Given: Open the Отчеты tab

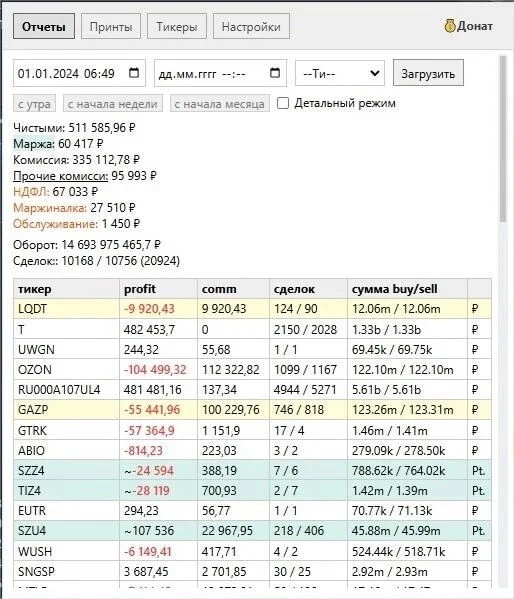Looking at the screenshot, I should tap(44, 26).
